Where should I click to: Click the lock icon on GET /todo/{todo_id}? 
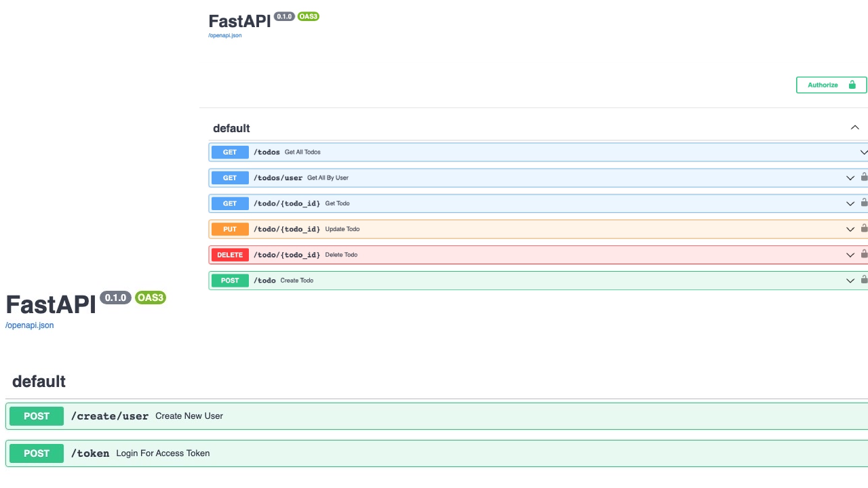tap(864, 203)
